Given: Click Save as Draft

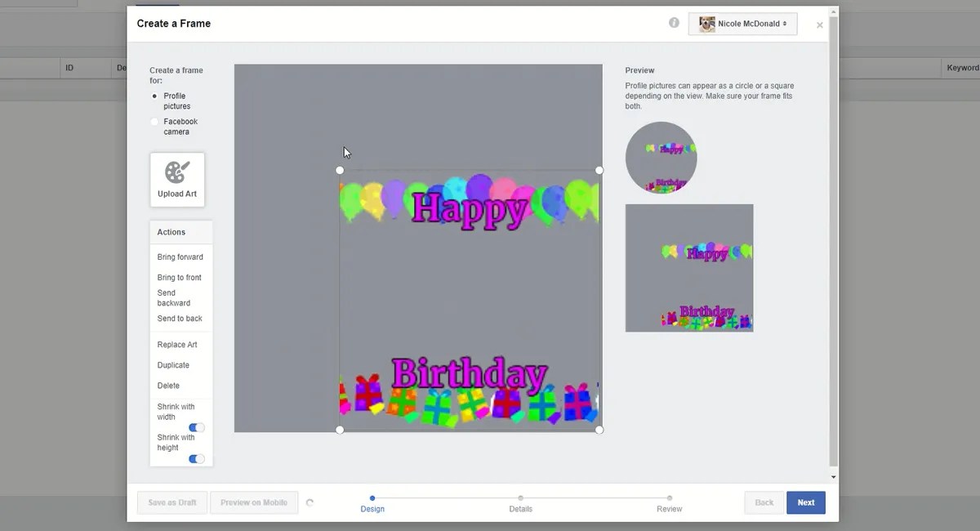Looking at the screenshot, I should (171, 502).
